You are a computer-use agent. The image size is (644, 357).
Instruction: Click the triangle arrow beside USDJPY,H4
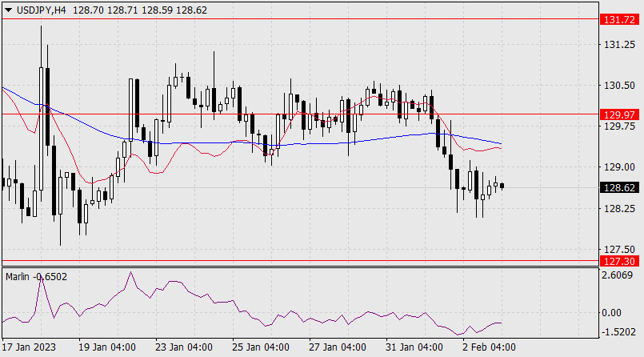point(9,8)
